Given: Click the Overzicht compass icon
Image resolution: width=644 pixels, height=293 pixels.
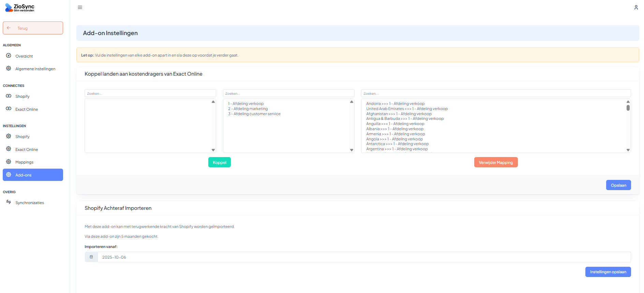Looking at the screenshot, I should click(9, 56).
